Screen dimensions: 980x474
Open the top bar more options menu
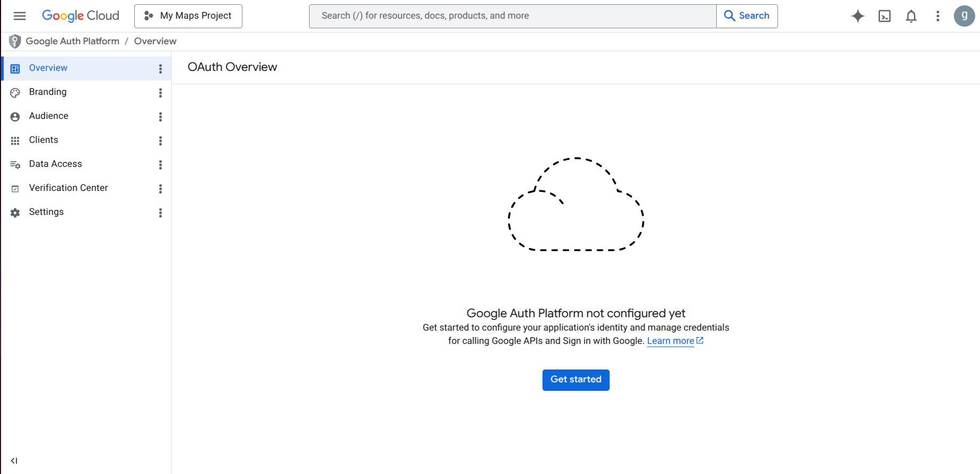pyautogui.click(x=938, y=16)
